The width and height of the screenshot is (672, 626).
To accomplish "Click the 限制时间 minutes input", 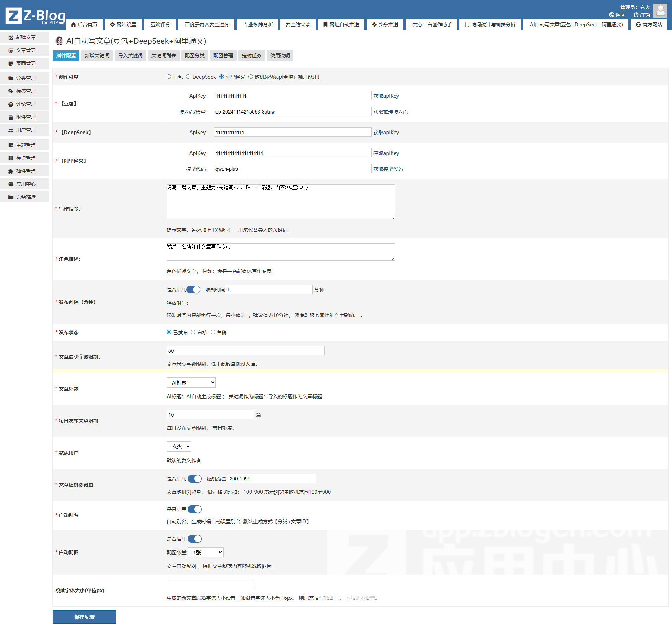I will (269, 290).
